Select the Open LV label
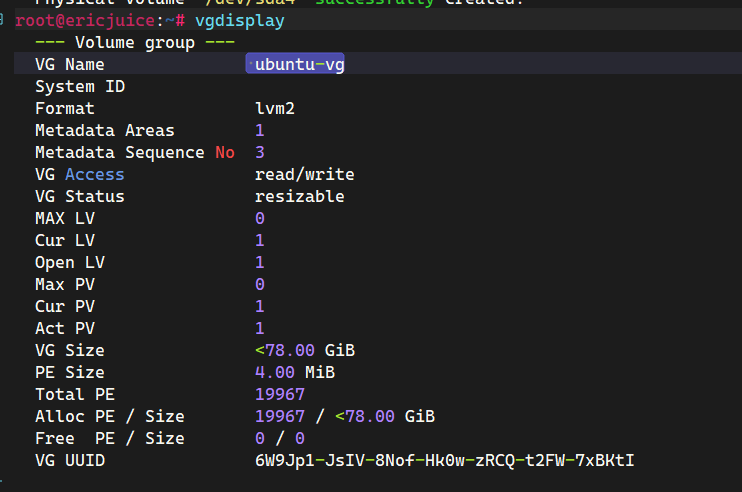The width and height of the screenshot is (742, 492). coord(69,262)
